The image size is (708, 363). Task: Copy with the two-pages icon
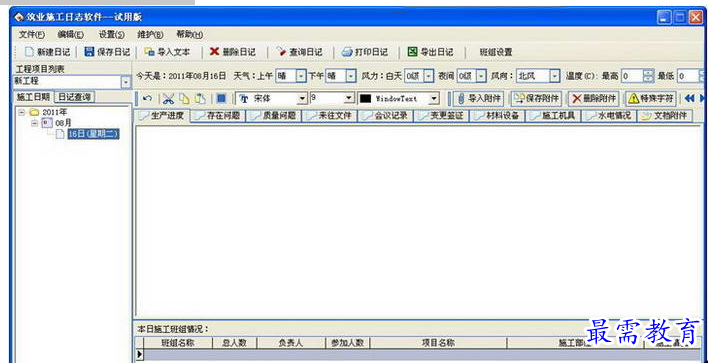(184, 98)
